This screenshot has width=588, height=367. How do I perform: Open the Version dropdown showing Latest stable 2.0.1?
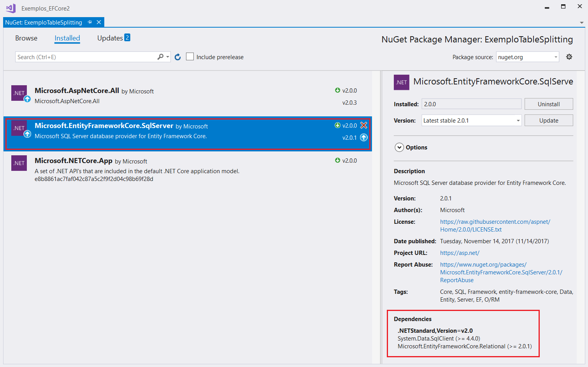[x=518, y=120]
